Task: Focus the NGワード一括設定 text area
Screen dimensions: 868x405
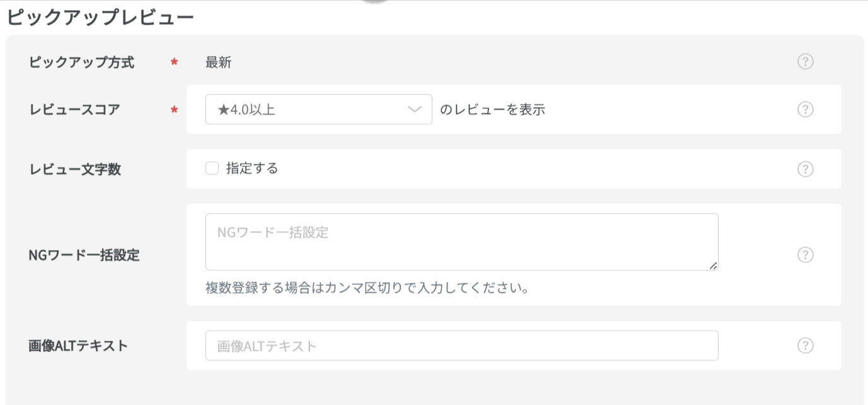Action: tap(461, 242)
